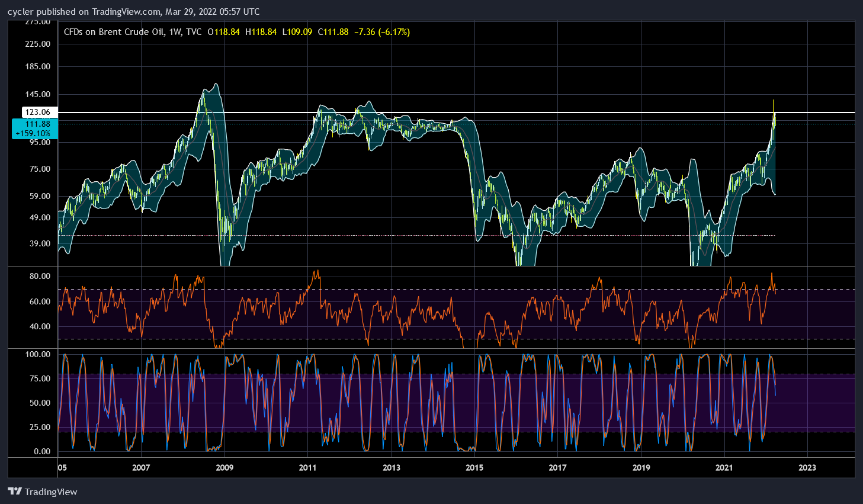Click the low value L109.09
The width and height of the screenshot is (863, 504).
(x=297, y=32)
